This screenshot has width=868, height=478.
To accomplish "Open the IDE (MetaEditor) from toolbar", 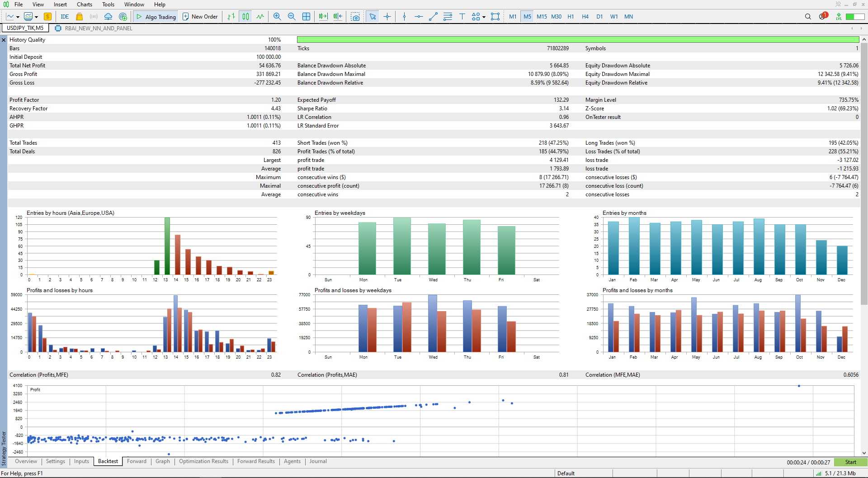I will tap(65, 17).
